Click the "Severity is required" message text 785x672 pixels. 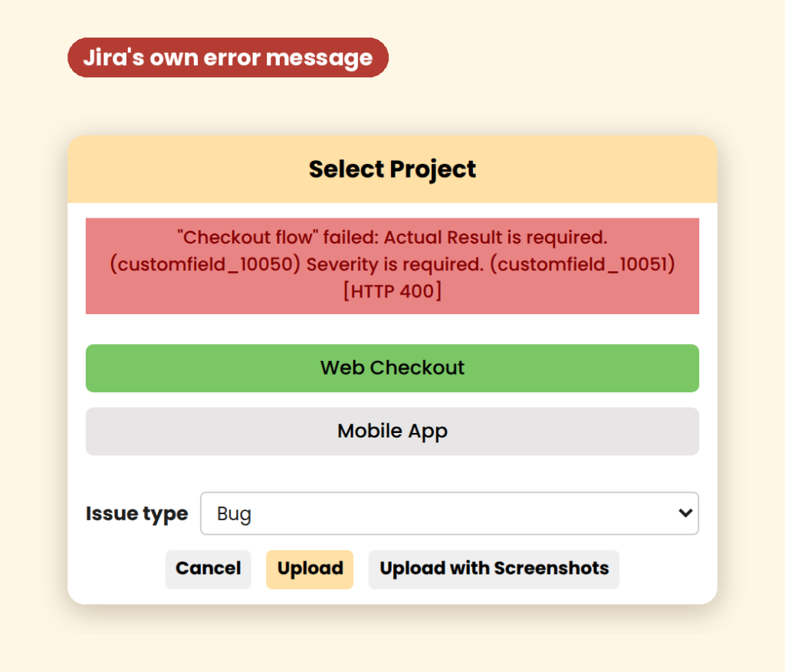click(395, 264)
